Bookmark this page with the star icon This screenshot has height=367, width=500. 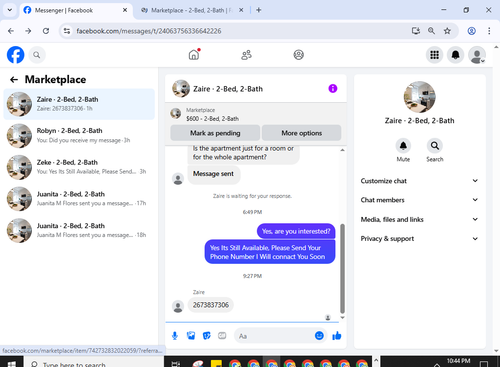(447, 31)
